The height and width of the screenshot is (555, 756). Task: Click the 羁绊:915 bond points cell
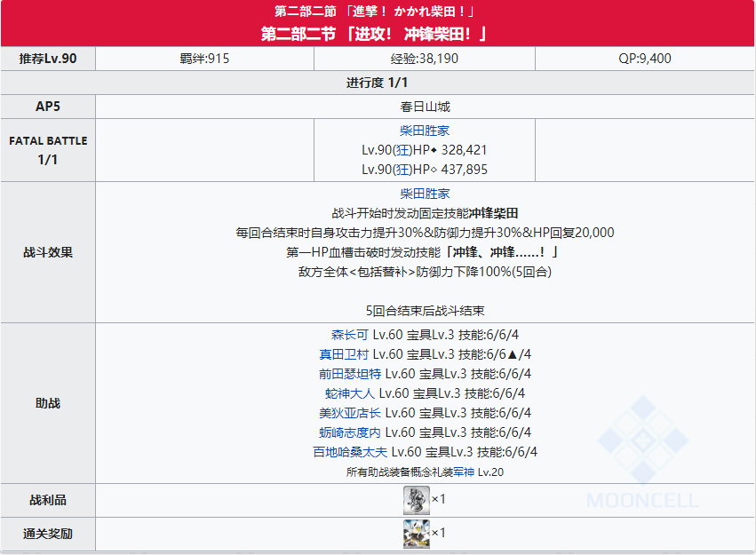[x=204, y=59]
